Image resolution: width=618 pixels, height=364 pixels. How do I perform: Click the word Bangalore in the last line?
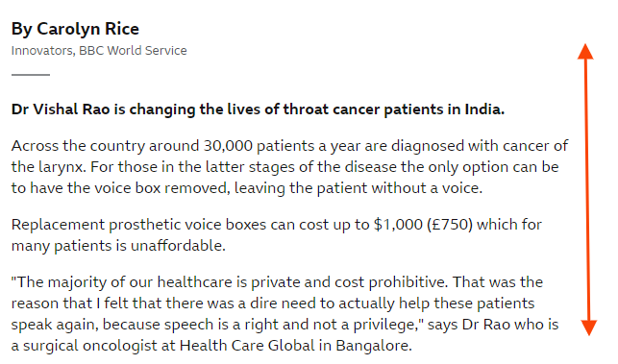(374, 346)
